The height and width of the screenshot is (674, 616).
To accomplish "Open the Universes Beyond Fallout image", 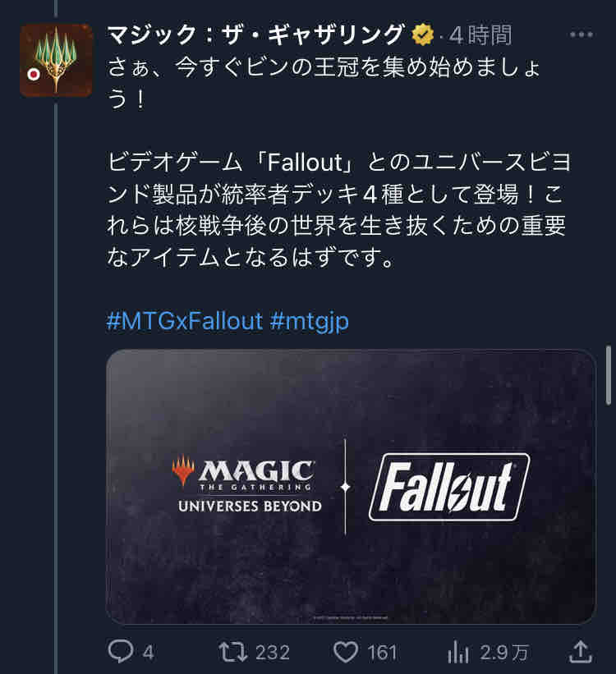I will coord(351,486).
